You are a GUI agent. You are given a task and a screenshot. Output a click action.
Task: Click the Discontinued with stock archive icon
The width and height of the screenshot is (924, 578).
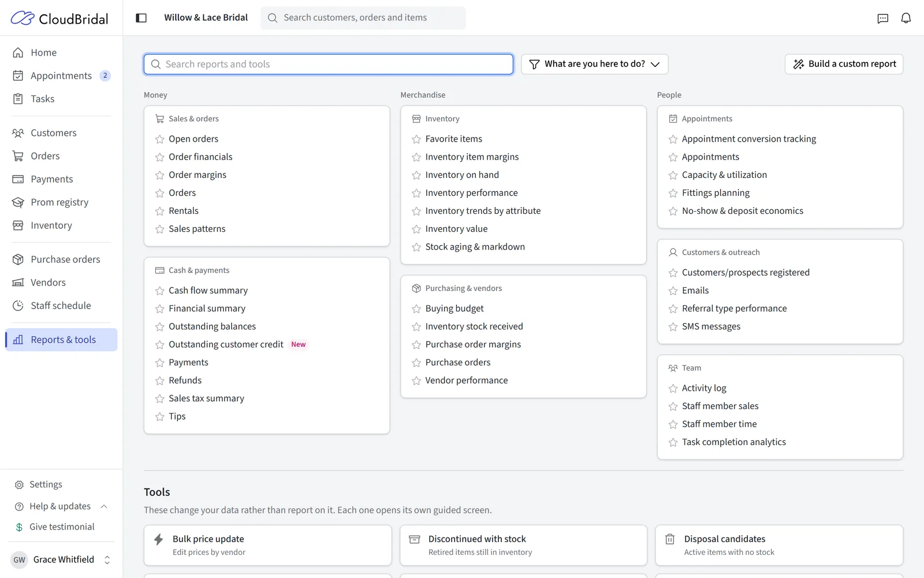(x=414, y=539)
